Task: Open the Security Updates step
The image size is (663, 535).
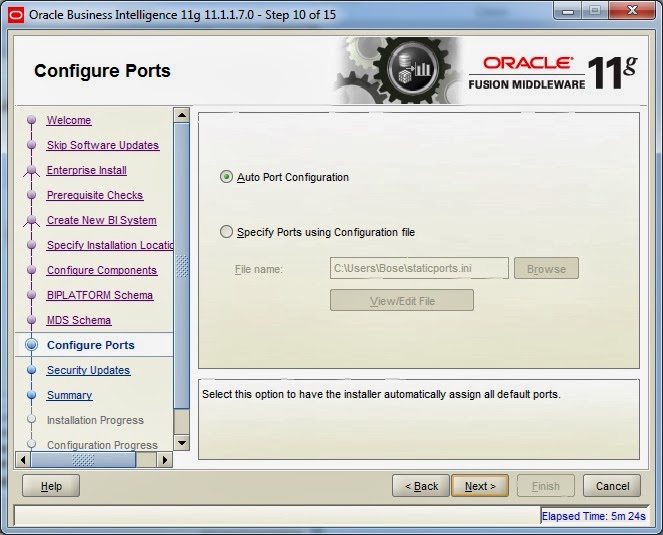Action: pos(88,370)
